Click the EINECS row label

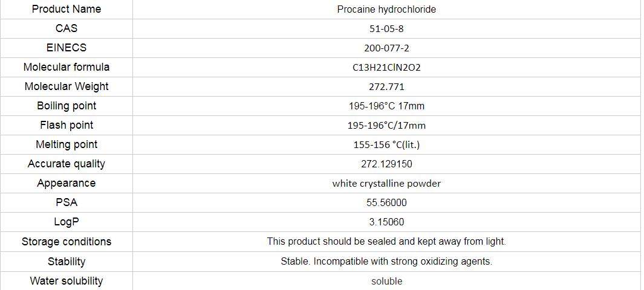point(67,48)
